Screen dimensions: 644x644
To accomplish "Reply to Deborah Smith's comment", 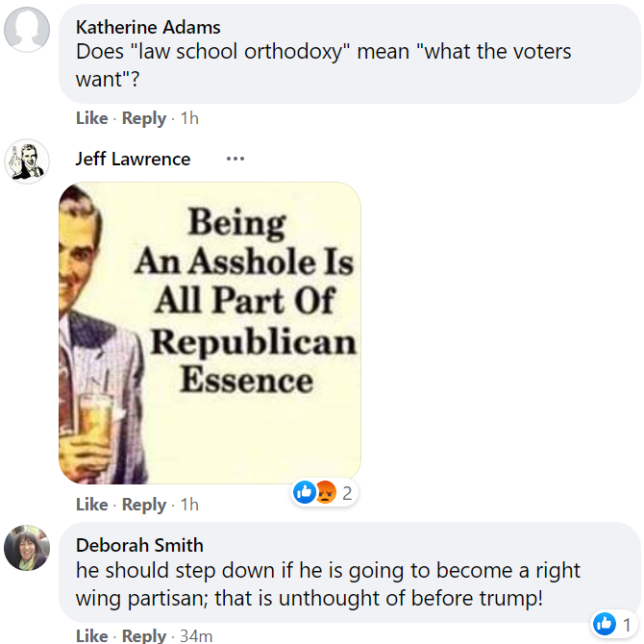I will [144, 635].
